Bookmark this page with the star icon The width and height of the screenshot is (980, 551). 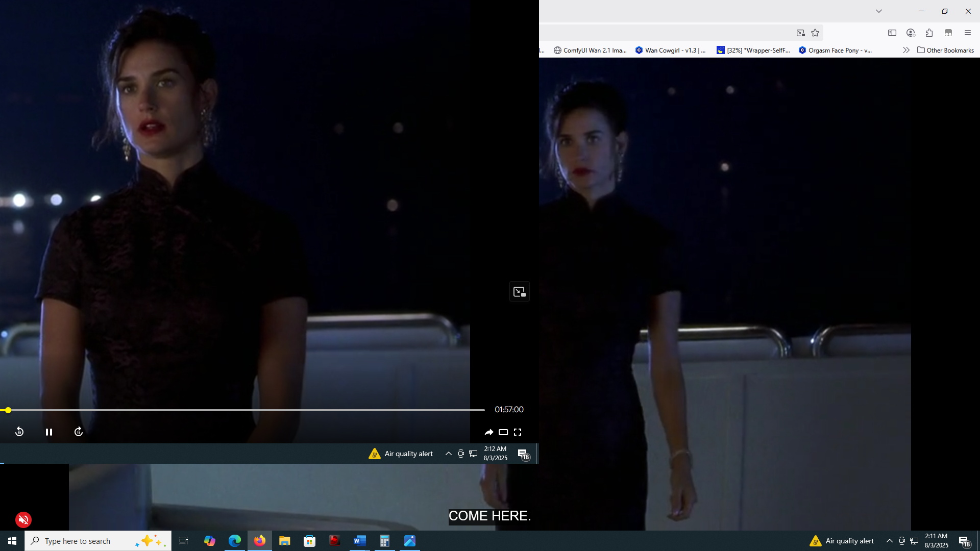pyautogui.click(x=815, y=33)
